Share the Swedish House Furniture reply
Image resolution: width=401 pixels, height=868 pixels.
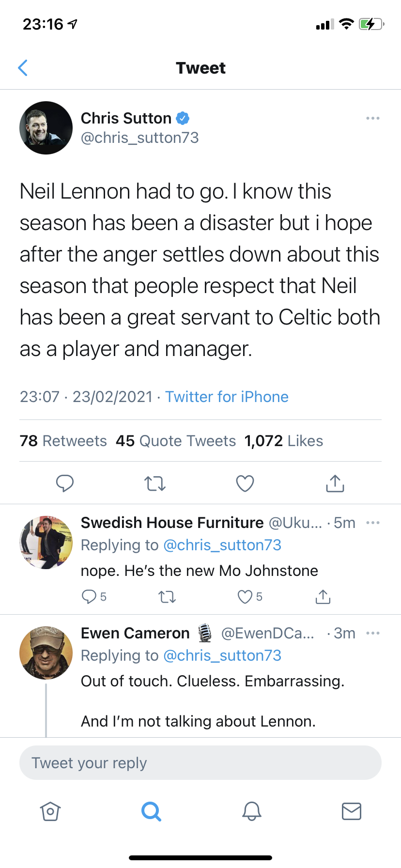click(x=323, y=597)
